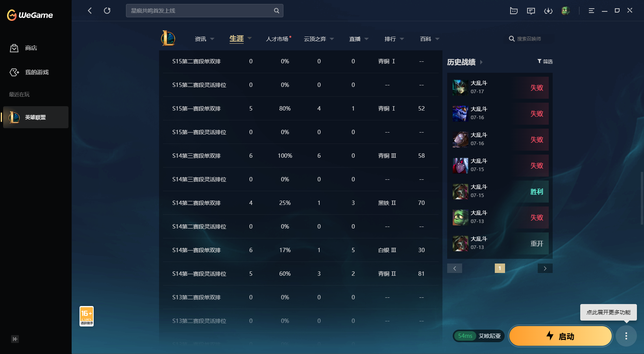Viewport: 644px width, 354px height.
Task: Click the League of Legends logo in nav bar
Action: 168,38
